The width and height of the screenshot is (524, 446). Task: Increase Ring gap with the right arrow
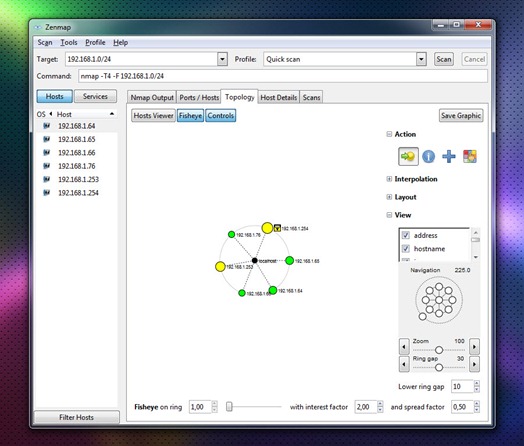click(474, 364)
